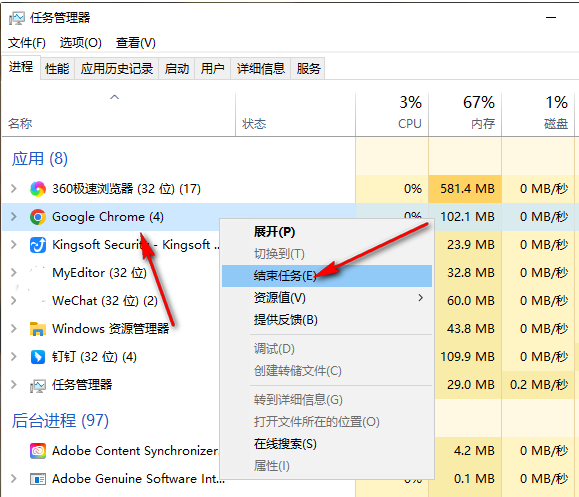Image resolution: width=579 pixels, height=497 pixels.
Task: Open the 文件(F) menu
Action: [27, 43]
